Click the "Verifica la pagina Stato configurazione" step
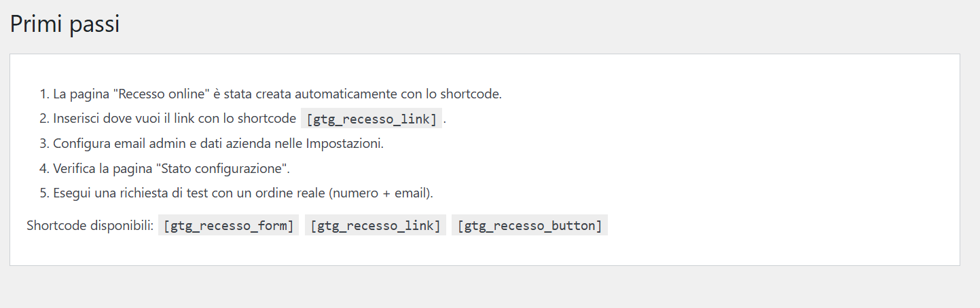This screenshot has height=308, width=980. point(172,168)
